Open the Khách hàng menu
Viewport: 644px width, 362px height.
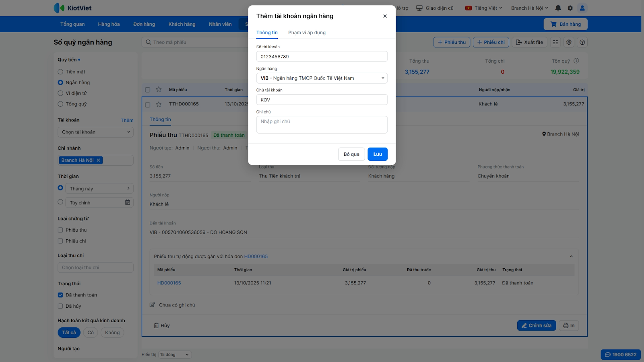[182, 24]
